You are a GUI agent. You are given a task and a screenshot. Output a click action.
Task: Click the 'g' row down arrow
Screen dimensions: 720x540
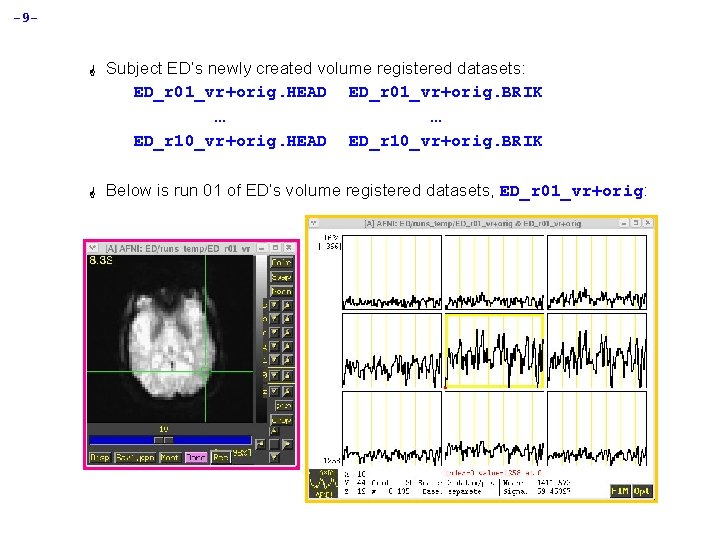pos(274,346)
